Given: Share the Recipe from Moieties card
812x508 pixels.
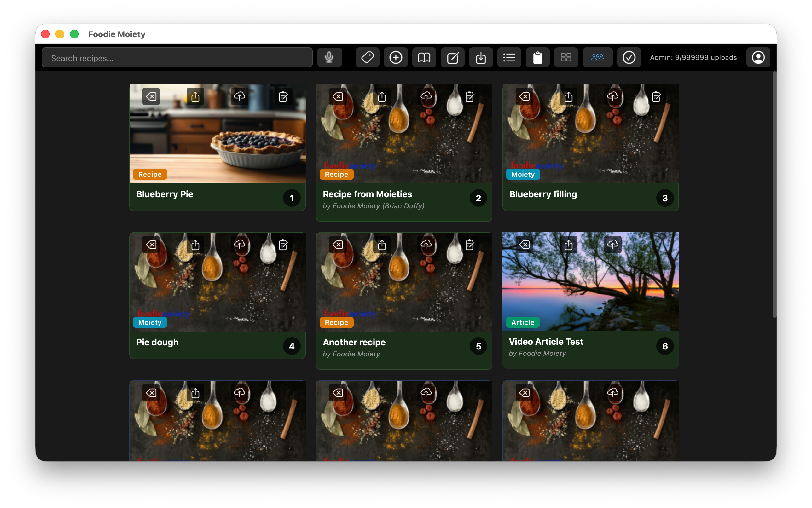Looking at the screenshot, I should (382, 97).
